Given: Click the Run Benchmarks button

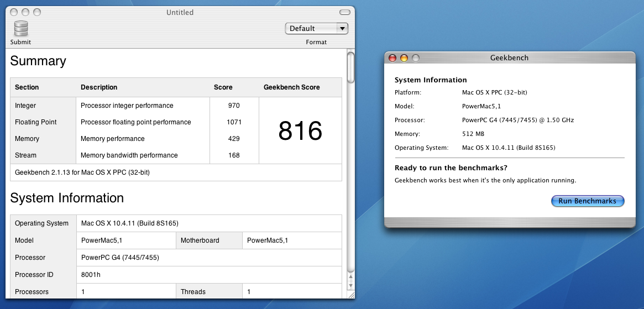Looking at the screenshot, I should (x=587, y=201).
